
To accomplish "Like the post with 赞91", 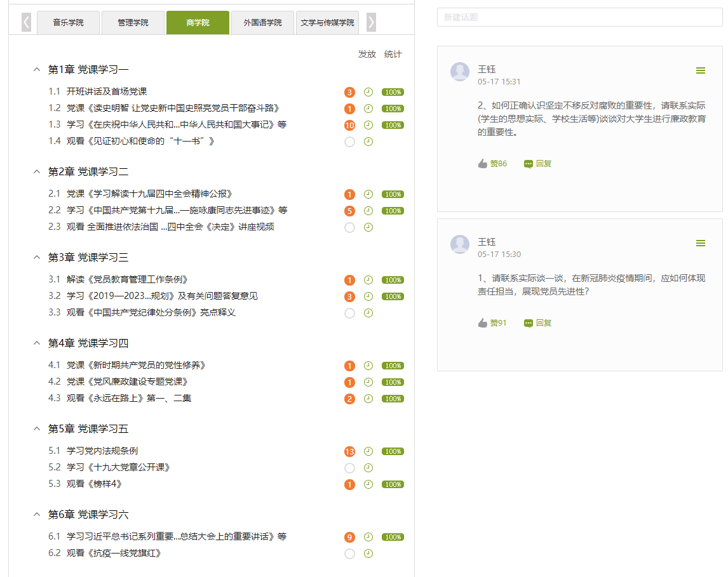I will pos(492,323).
